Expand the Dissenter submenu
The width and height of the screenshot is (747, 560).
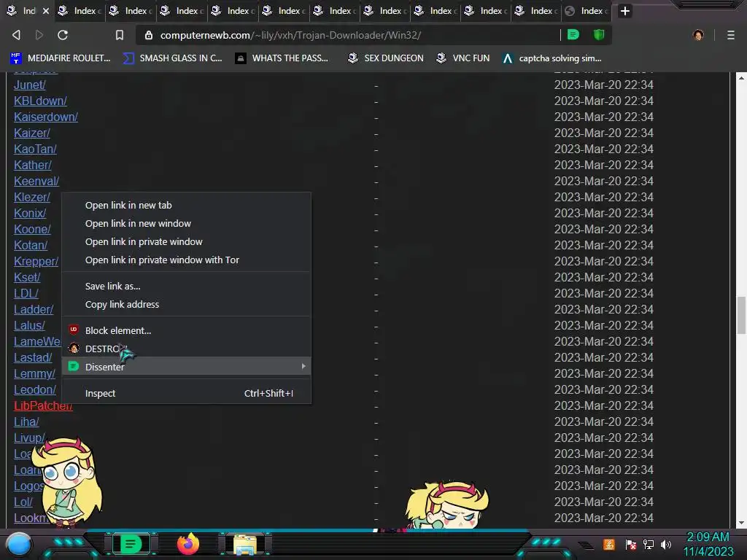tap(186, 367)
